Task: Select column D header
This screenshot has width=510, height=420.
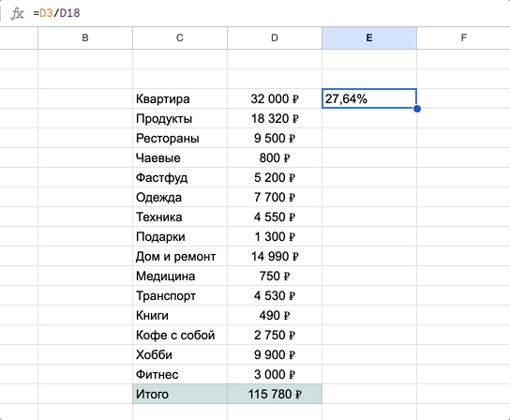Action: 275,38
